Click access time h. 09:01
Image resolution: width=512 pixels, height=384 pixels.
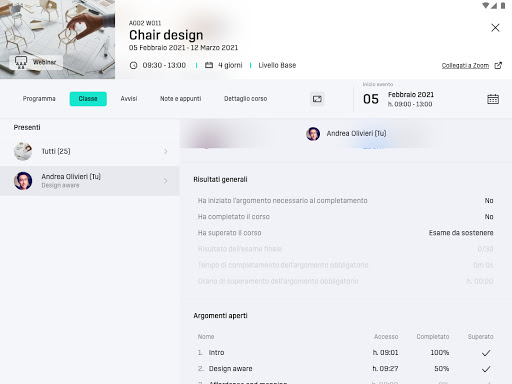[x=385, y=352]
